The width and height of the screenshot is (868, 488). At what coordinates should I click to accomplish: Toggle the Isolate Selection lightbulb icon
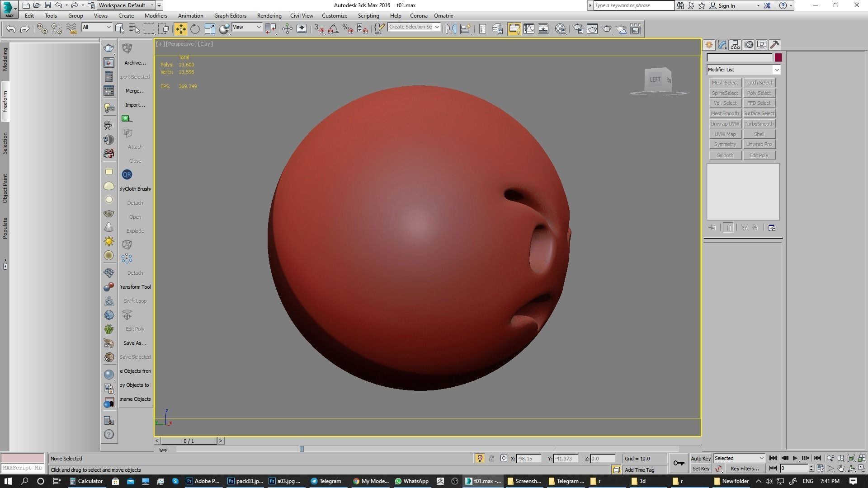(x=480, y=458)
